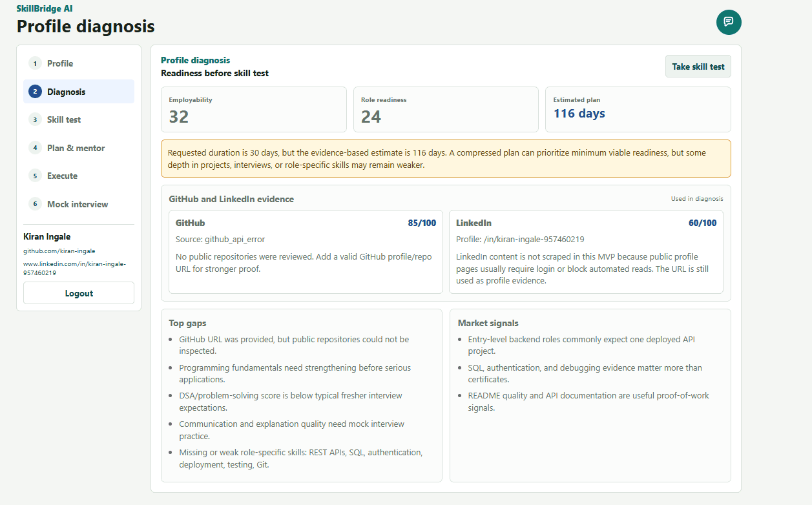Click the LinkedIn profile URL in sidebar
This screenshot has height=505, width=812.
pyautogui.click(x=74, y=268)
